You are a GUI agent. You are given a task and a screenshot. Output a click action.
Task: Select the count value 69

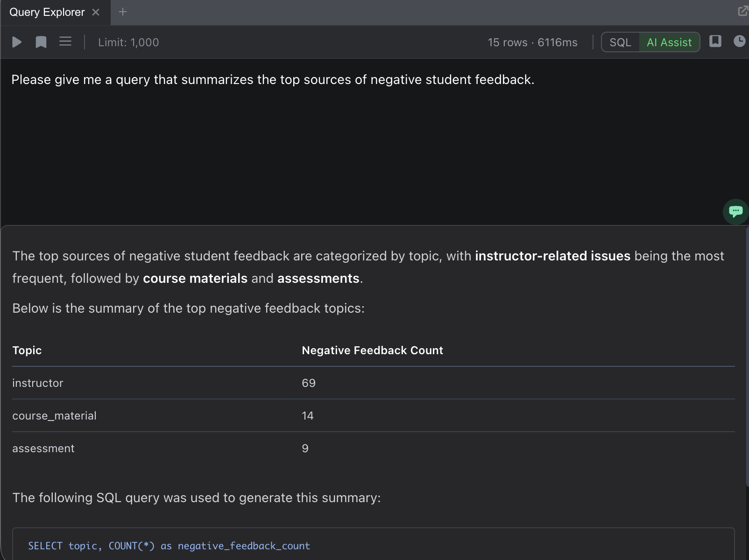click(x=309, y=383)
